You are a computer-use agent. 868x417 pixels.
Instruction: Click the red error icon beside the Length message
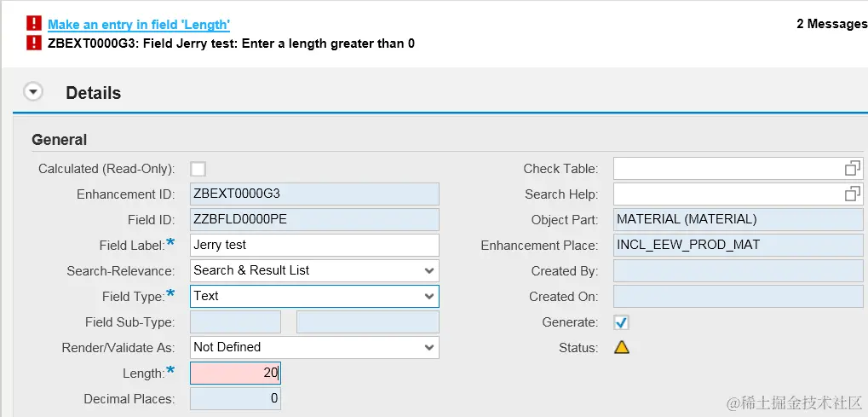34,23
